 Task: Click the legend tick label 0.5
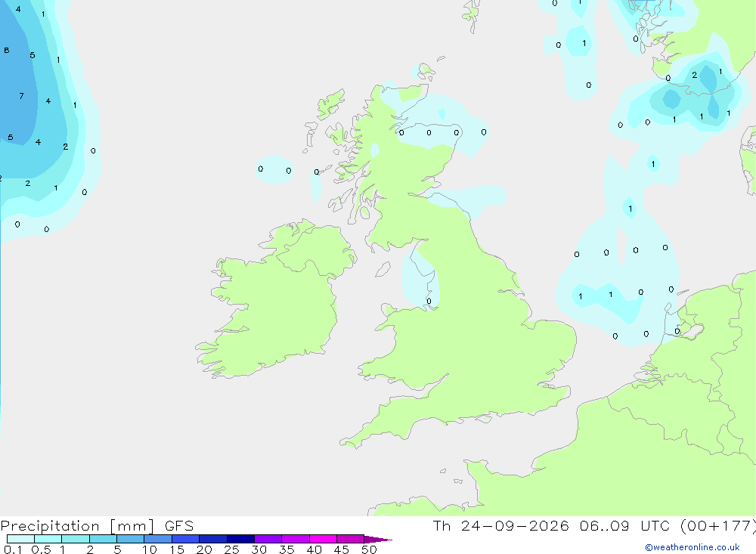pyautogui.click(x=41, y=549)
